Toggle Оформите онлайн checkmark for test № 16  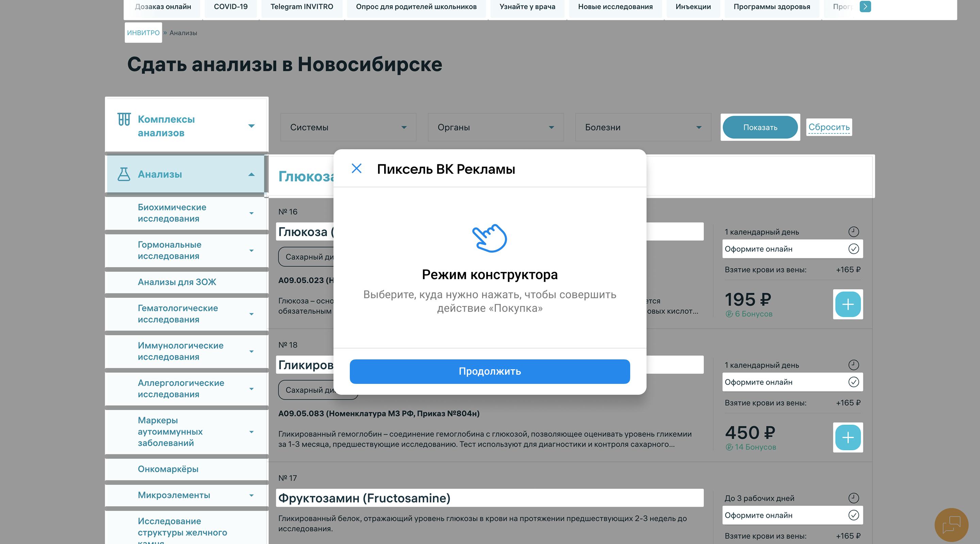(854, 249)
